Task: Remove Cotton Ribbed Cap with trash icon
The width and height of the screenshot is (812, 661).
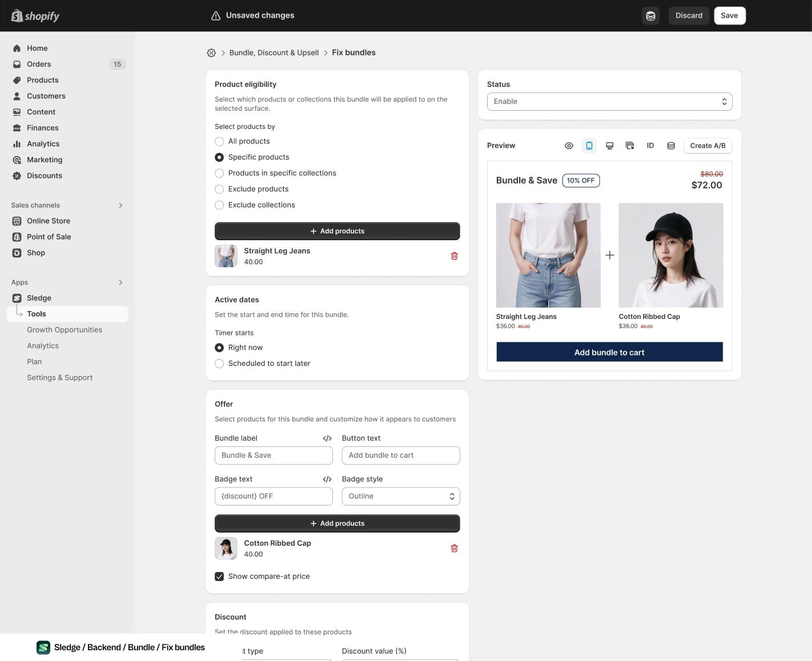Action: (455, 549)
